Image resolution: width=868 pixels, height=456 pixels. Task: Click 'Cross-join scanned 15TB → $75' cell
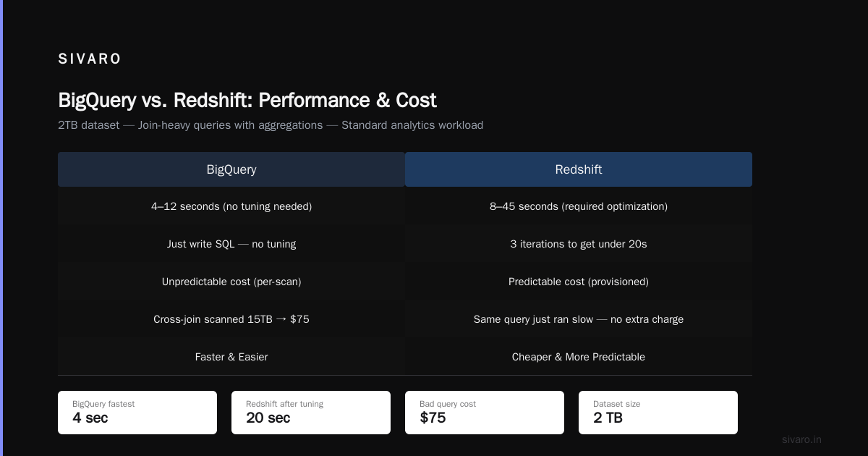(x=231, y=319)
